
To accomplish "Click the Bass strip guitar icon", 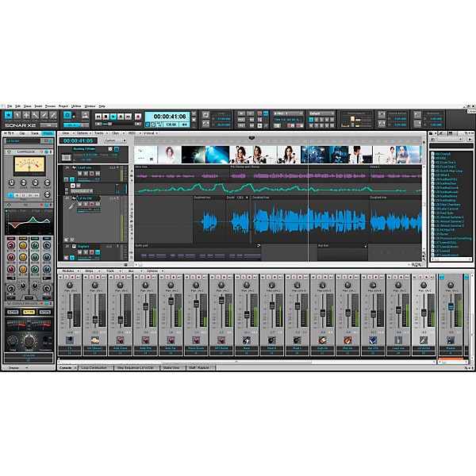I will [x=247, y=340].
